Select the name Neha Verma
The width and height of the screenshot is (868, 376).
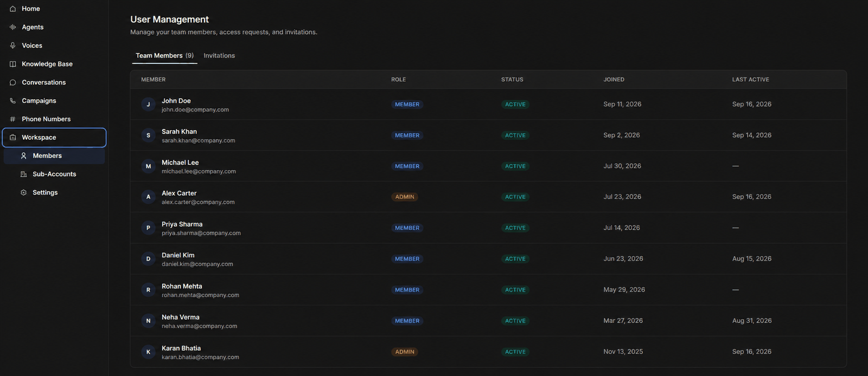pos(181,317)
